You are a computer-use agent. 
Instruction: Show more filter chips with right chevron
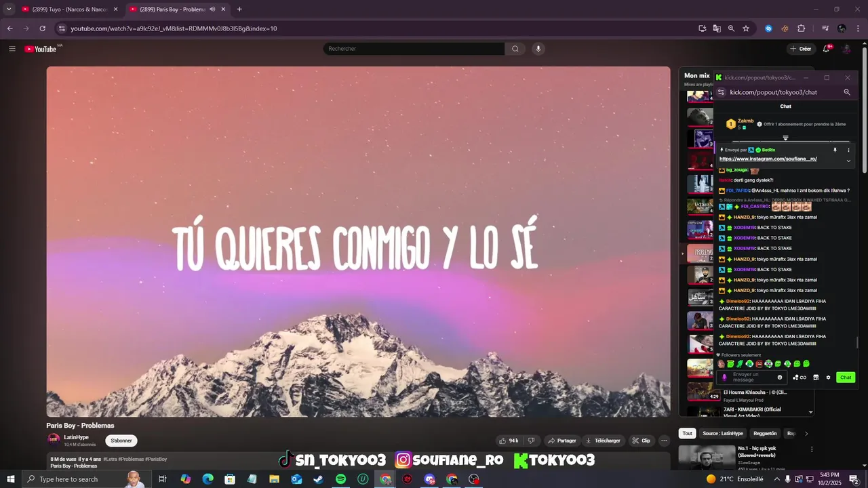[x=806, y=433]
